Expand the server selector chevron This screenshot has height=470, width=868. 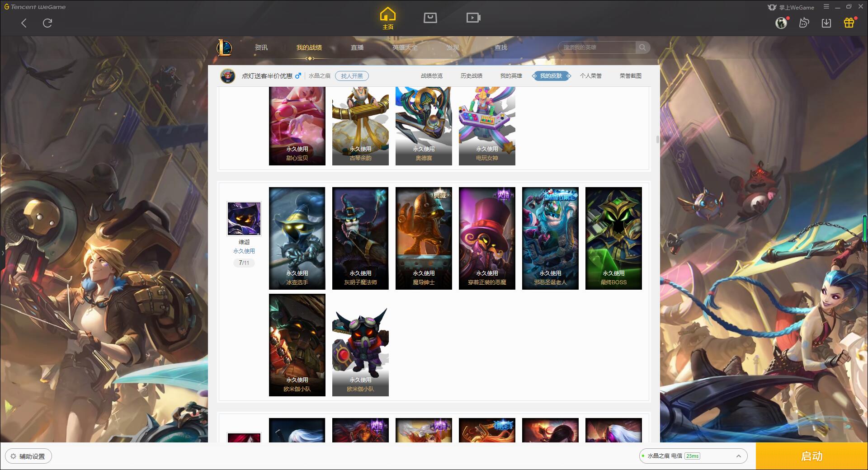738,456
